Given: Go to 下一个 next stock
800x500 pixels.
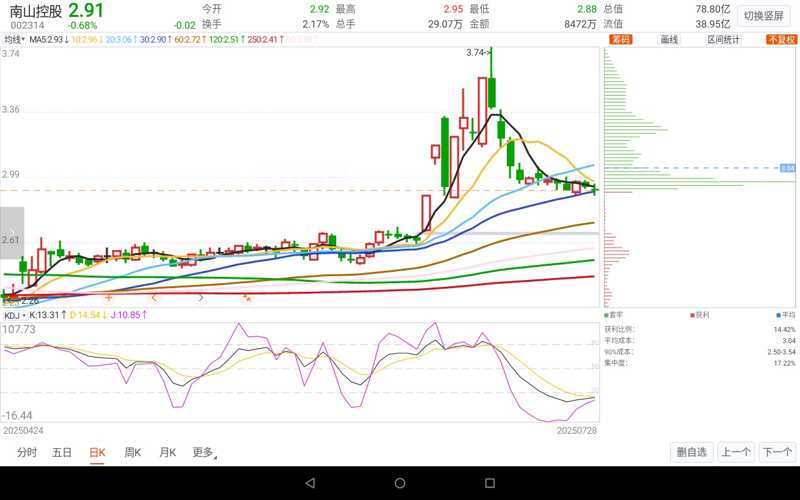Looking at the screenshot, I should 778,452.
